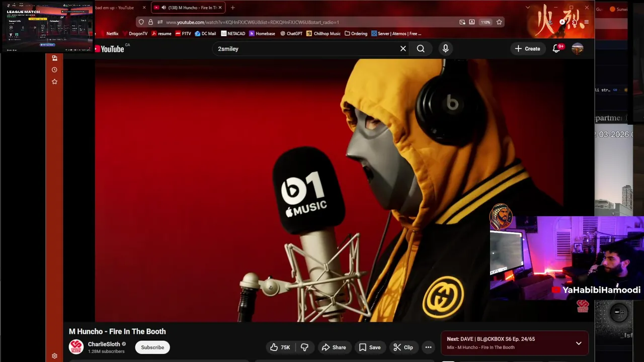
Task: Mute the playing tab via speaker icon
Action: tap(164, 8)
